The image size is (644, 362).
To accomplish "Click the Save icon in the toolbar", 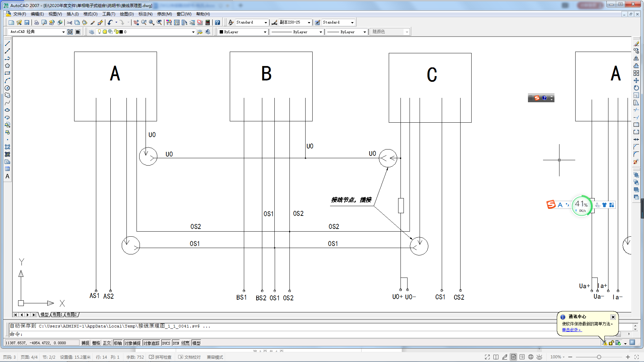I will 27,22.
